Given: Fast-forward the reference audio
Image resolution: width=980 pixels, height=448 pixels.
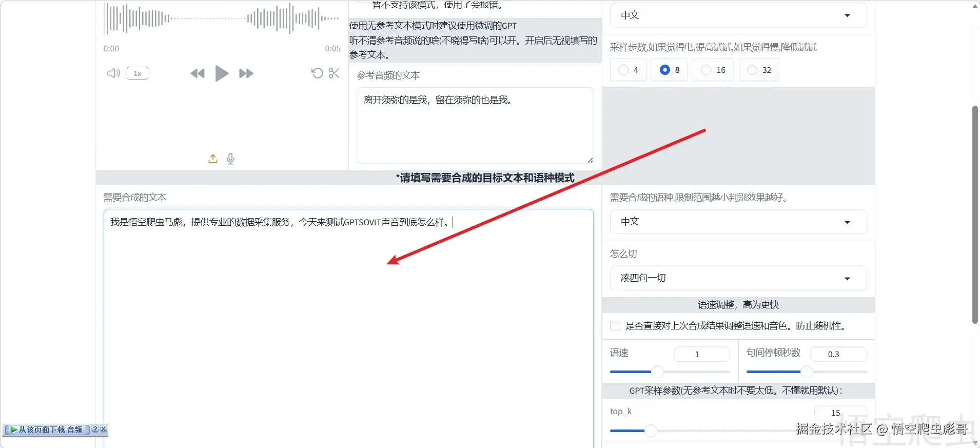Looking at the screenshot, I should coord(246,73).
